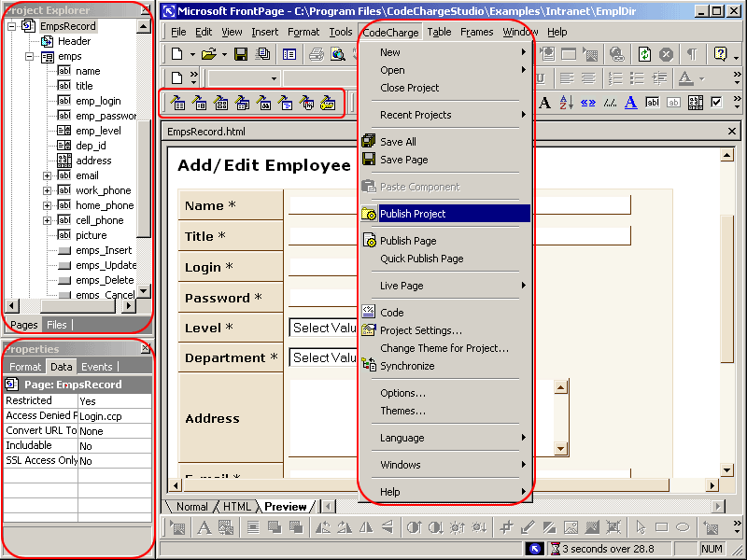747x560 pixels.
Task: Select the Header tree item
Action: tap(74, 41)
